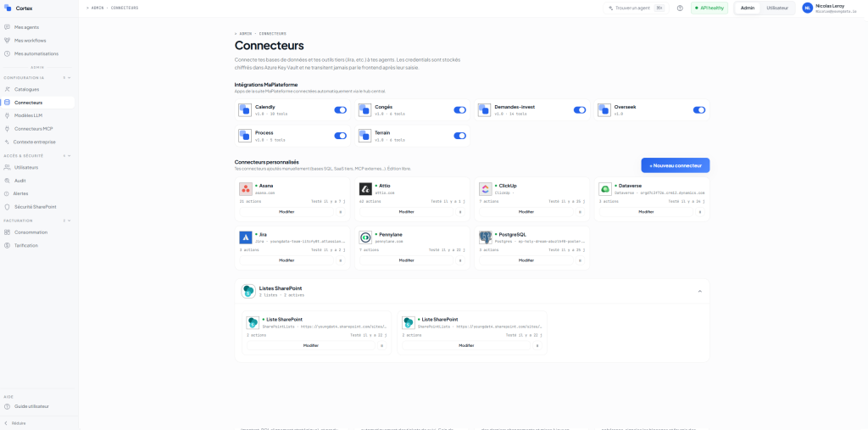Open the more-options icon on Attio card
Viewport: 868px width, 430px height.
[x=460, y=212]
